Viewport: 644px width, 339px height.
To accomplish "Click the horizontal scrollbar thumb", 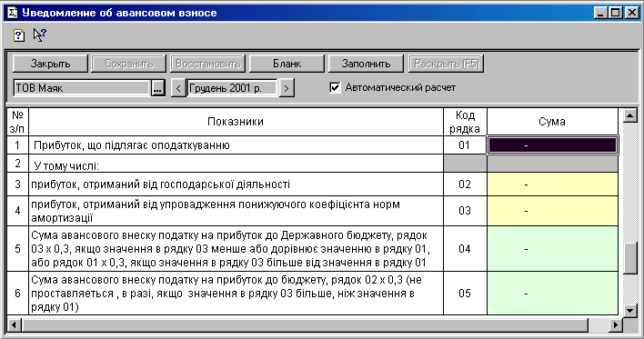I will click(x=305, y=325).
